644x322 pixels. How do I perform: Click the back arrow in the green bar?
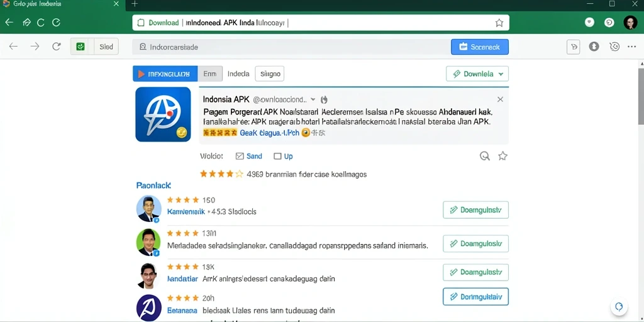(x=9, y=23)
